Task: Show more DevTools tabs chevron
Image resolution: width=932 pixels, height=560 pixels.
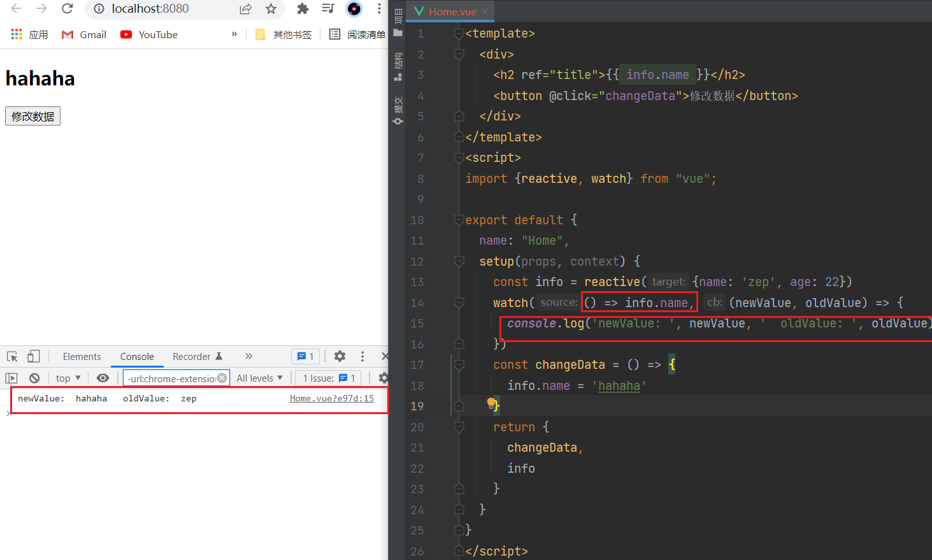Action: pos(248,356)
